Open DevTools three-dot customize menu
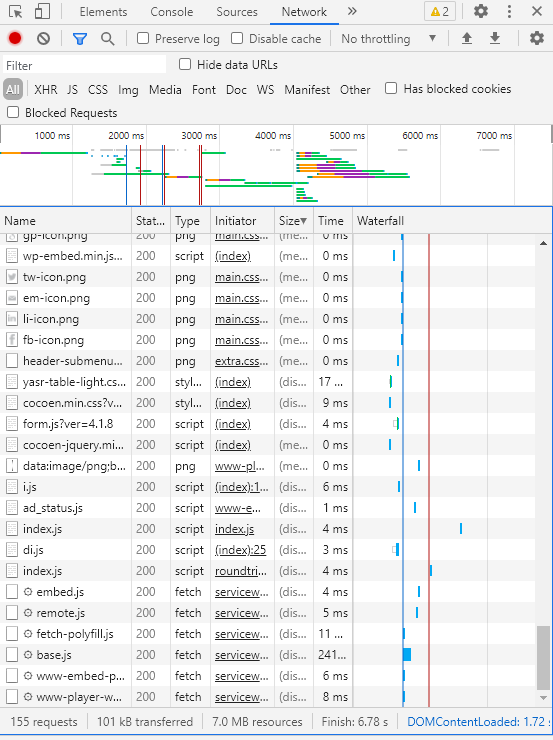The image size is (553, 740). [509, 11]
